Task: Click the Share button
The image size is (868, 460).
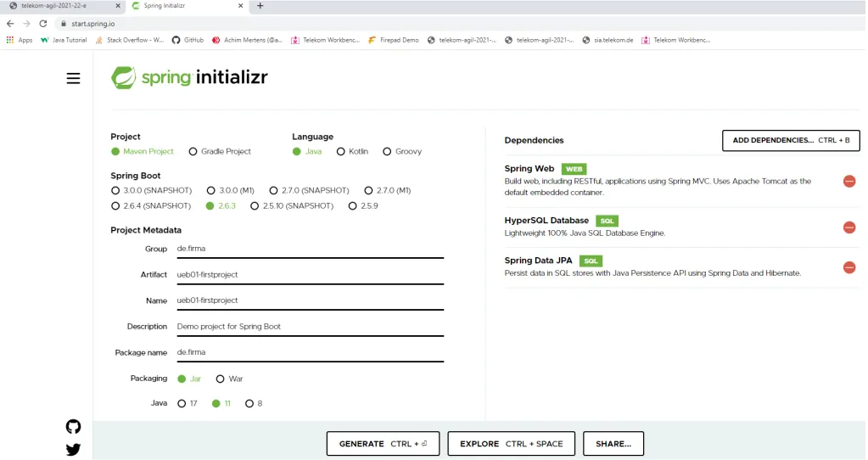Action: point(613,444)
